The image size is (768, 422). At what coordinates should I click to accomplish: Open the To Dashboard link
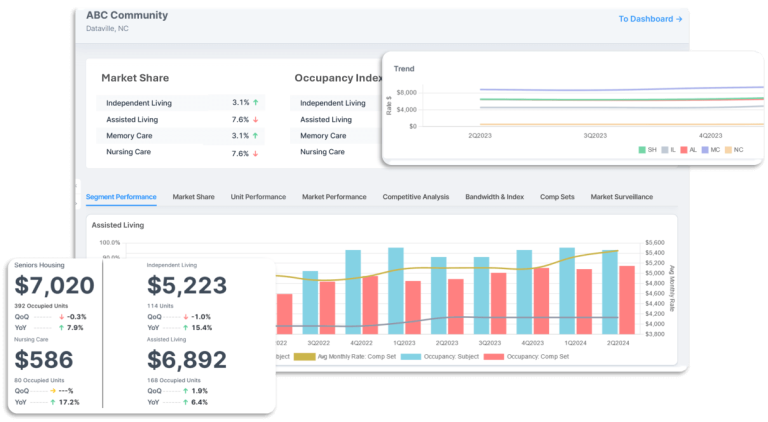tap(650, 19)
